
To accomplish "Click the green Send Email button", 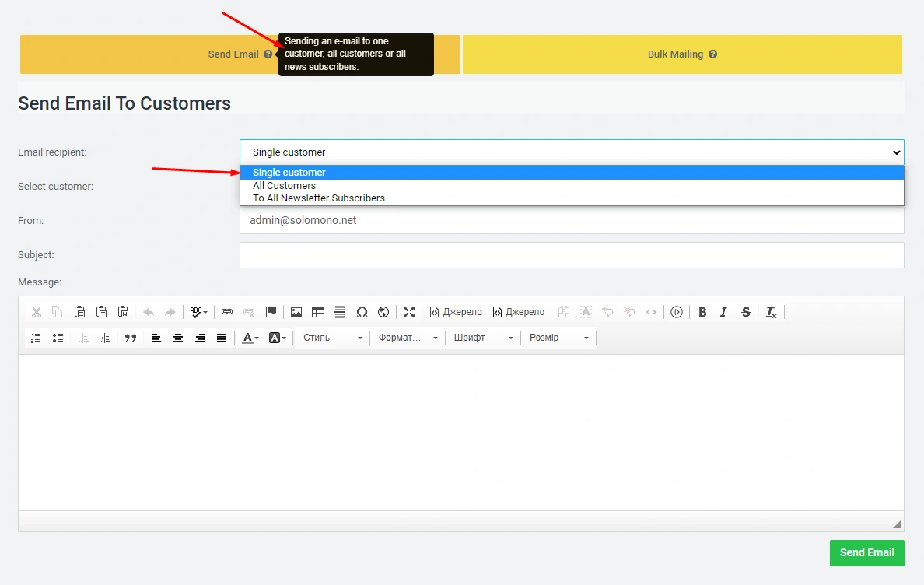I will [866, 552].
